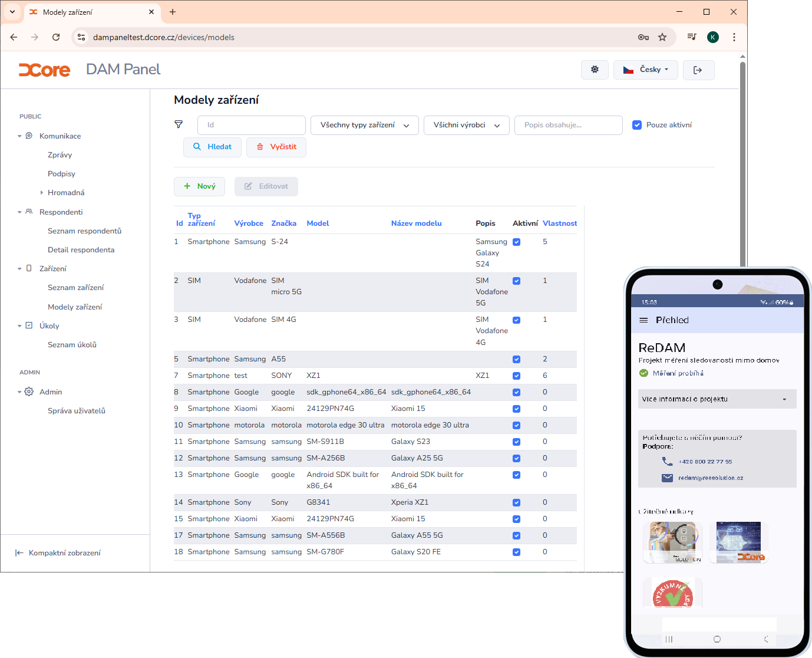Toggle Aktivní checkbox for Galaxy S20 FE row
Image resolution: width=812 pixels, height=658 pixels.
[517, 552]
